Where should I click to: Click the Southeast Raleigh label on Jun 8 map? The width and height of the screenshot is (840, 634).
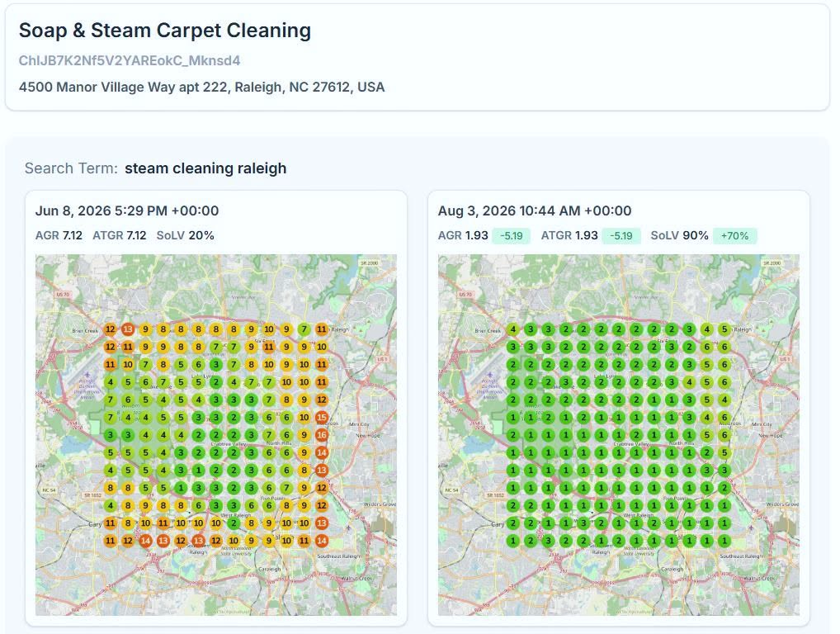(x=339, y=556)
